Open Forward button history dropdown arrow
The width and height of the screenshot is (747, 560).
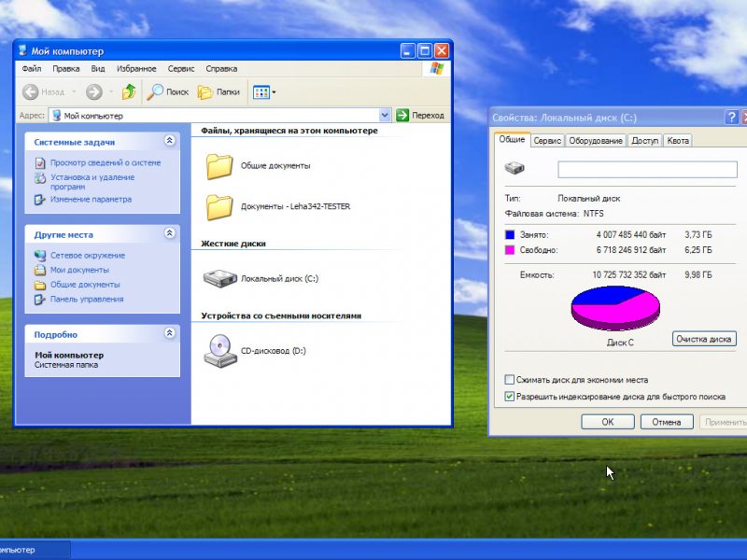(x=110, y=91)
